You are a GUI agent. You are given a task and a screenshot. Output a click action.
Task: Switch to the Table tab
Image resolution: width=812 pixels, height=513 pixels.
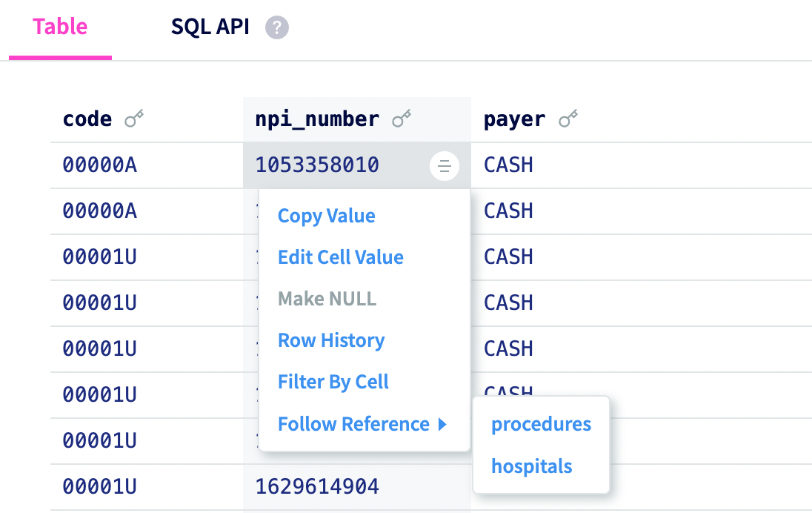60,27
